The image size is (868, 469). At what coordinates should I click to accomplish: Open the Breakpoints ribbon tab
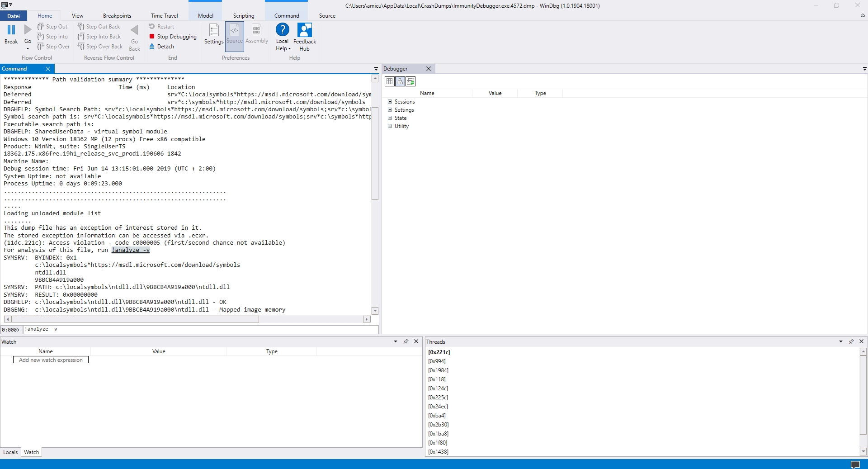(117, 16)
